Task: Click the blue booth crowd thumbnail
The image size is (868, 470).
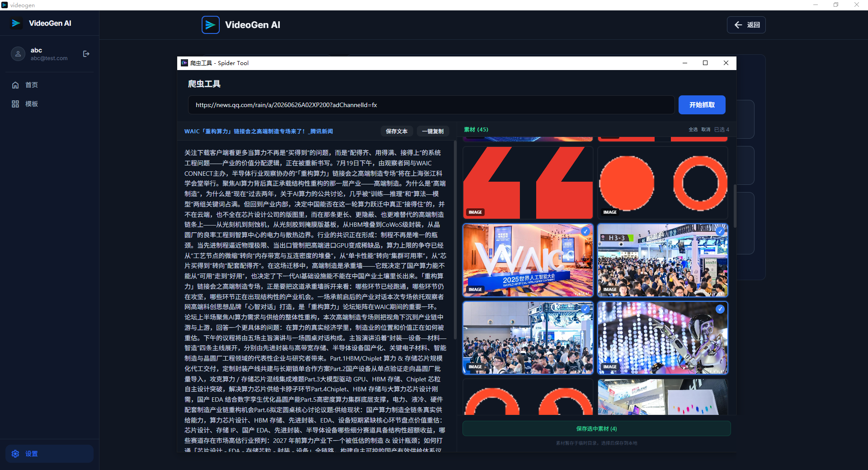Action: click(x=528, y=338)
